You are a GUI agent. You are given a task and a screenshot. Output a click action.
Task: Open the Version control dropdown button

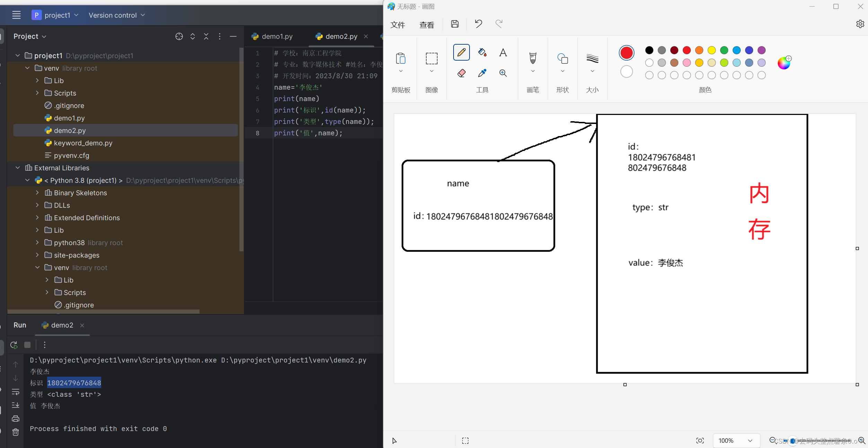point(116,15)
